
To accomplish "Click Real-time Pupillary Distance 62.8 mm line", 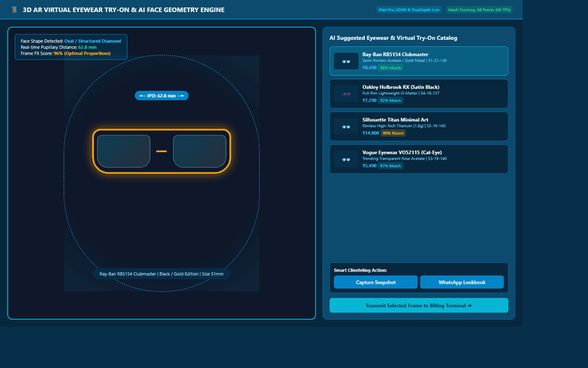I will tap(58, 48).
